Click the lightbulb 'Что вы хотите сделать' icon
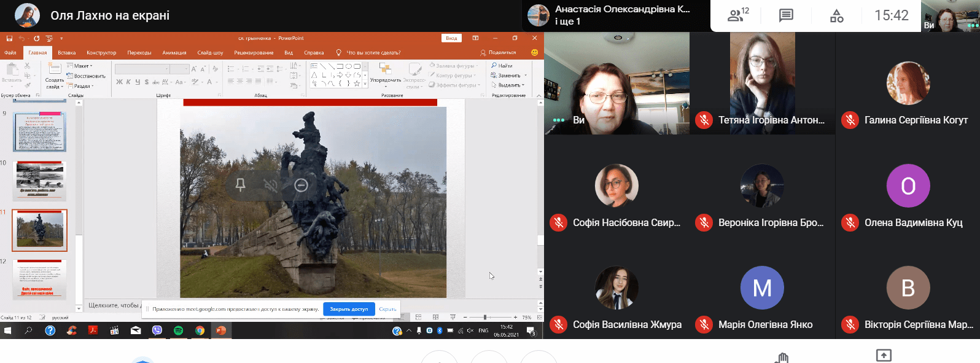This screenshot has height=363, width=980. click(x=338, y=53)
